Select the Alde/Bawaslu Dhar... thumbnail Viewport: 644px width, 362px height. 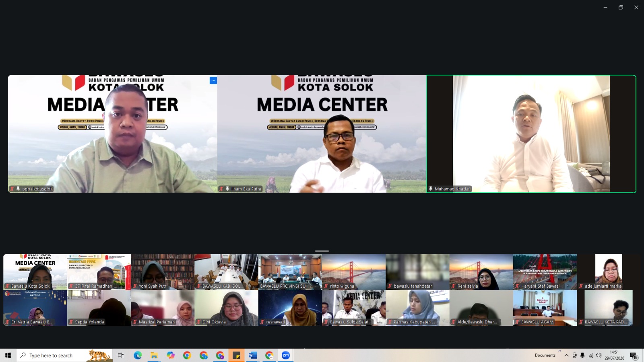(481, 308)
